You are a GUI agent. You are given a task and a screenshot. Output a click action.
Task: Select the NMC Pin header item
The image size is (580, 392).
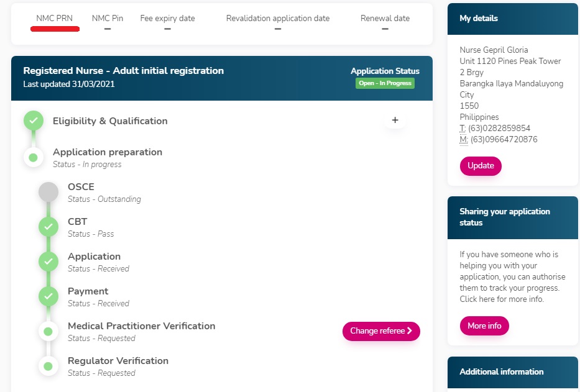pyautogui.click(x=108, y=19)
